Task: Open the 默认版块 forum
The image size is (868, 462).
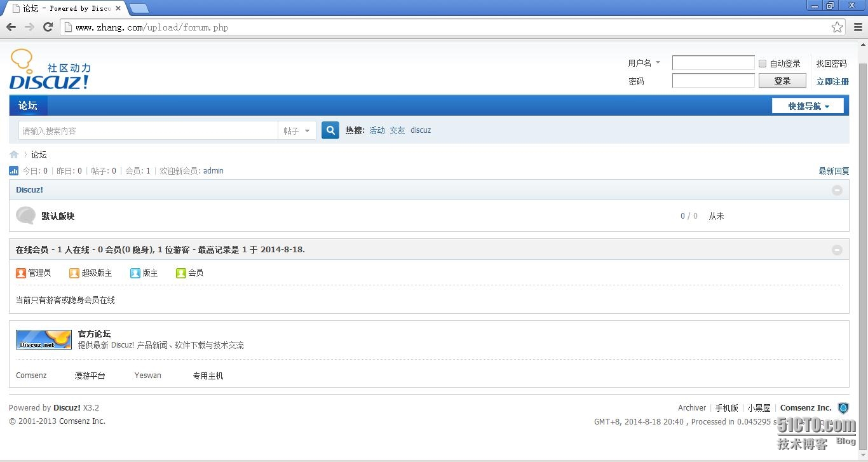Action: [58, 216]
